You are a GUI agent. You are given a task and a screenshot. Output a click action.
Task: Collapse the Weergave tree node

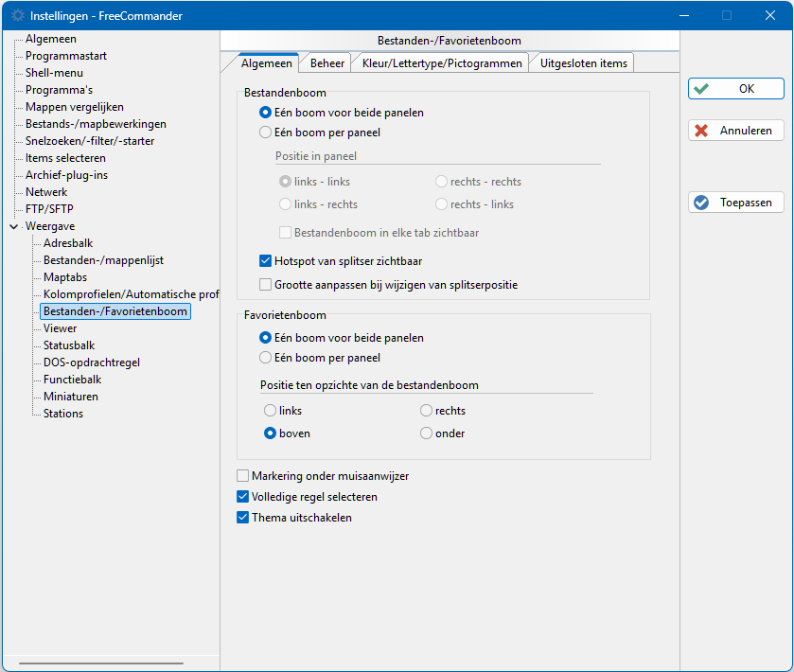(x=13, y=227)
